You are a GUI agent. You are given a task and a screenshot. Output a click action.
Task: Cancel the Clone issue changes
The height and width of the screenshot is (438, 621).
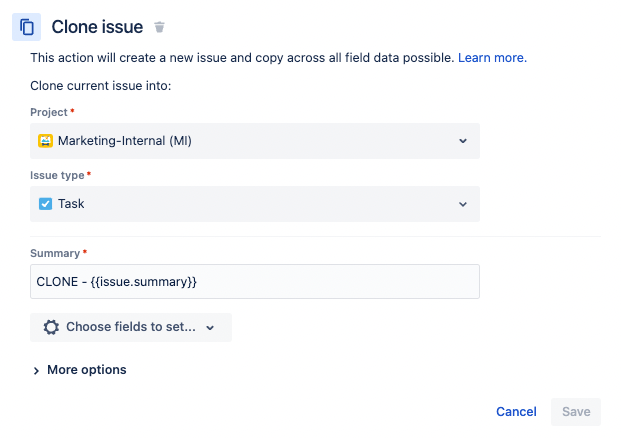(x=516, y=411)
